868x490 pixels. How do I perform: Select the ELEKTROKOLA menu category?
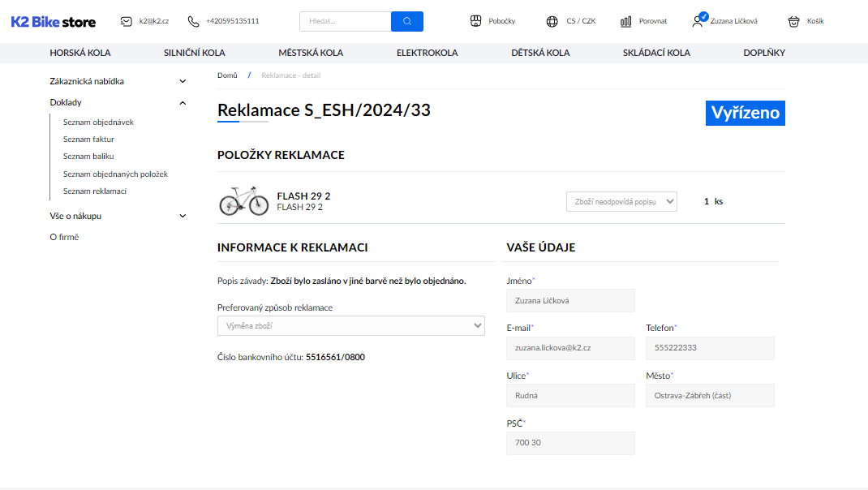[x=427, y=53]
